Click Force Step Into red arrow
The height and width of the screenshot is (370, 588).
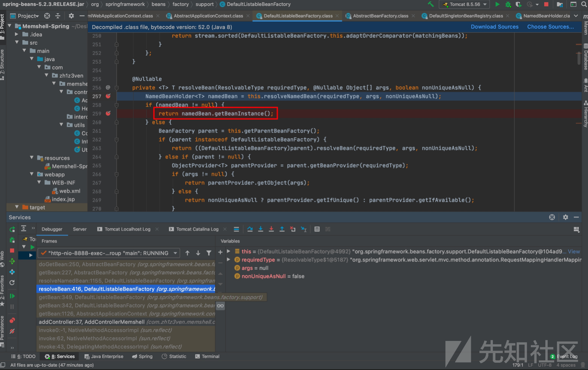(271, 229)
